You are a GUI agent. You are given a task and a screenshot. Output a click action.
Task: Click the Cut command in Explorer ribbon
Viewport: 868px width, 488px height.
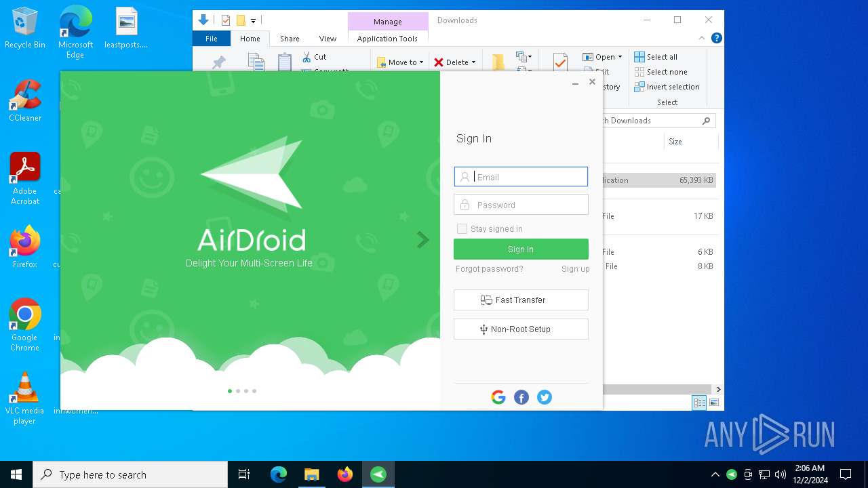(314, 57)
